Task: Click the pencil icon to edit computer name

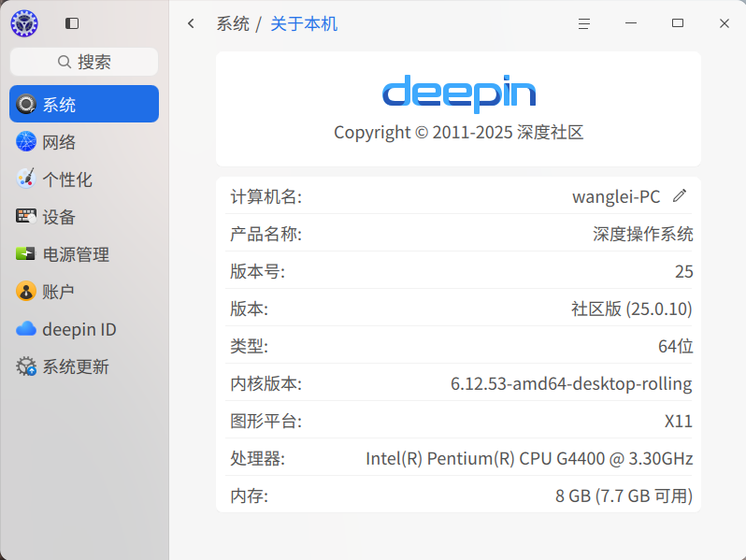Action: (680, 195)
